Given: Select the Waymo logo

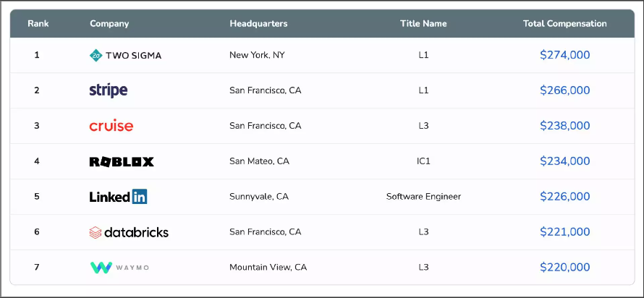Looking at the screenshot, I should (119, 268).
